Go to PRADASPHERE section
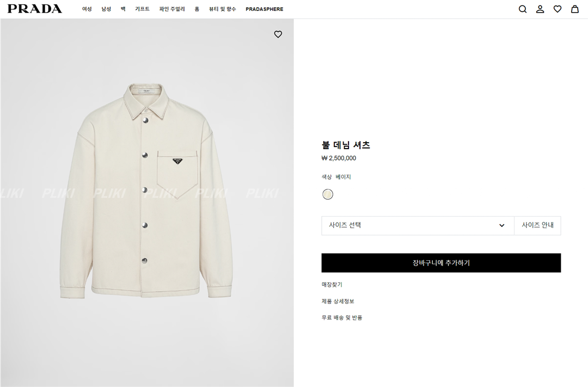 click(x=265, y=9)
